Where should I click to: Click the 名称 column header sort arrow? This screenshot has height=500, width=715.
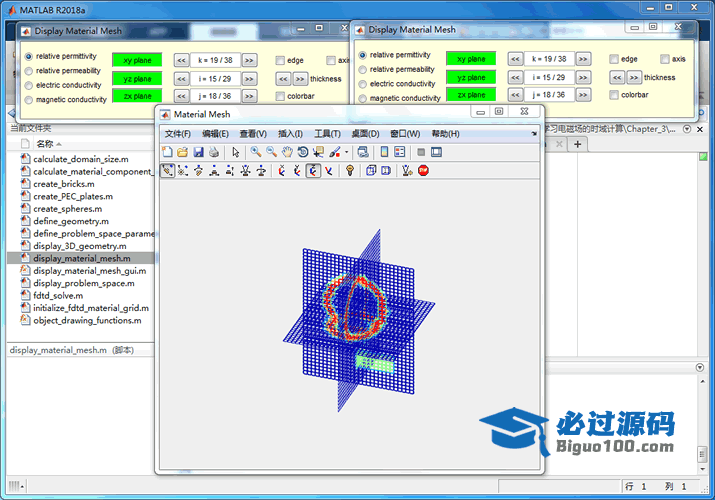click(x=61, y=143)
